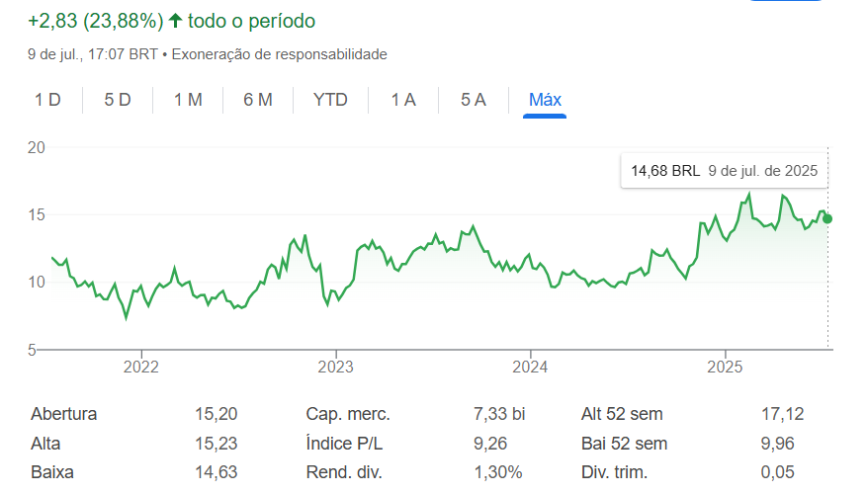Choose the 6 M chart period

(258, 100)
